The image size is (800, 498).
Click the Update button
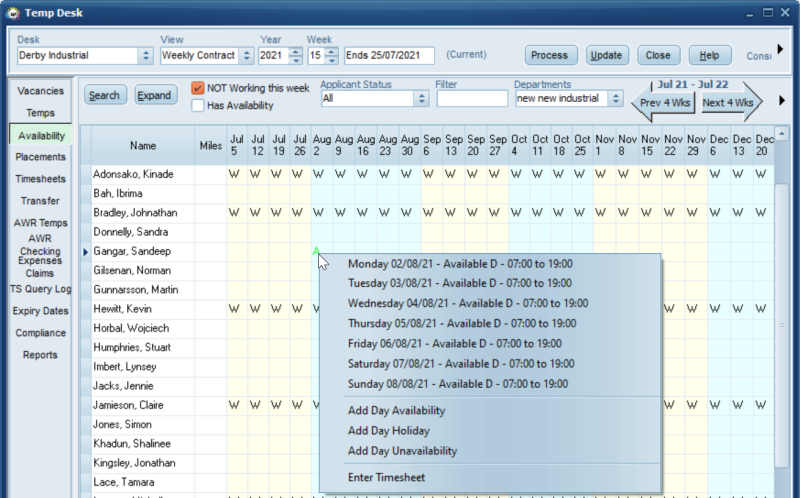tap(607, 55)
